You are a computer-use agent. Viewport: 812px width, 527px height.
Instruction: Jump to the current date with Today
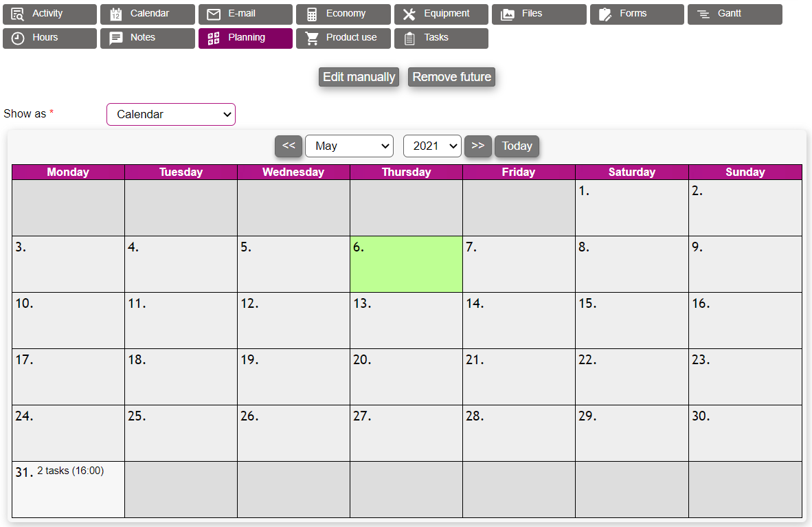tap(517, 146)
